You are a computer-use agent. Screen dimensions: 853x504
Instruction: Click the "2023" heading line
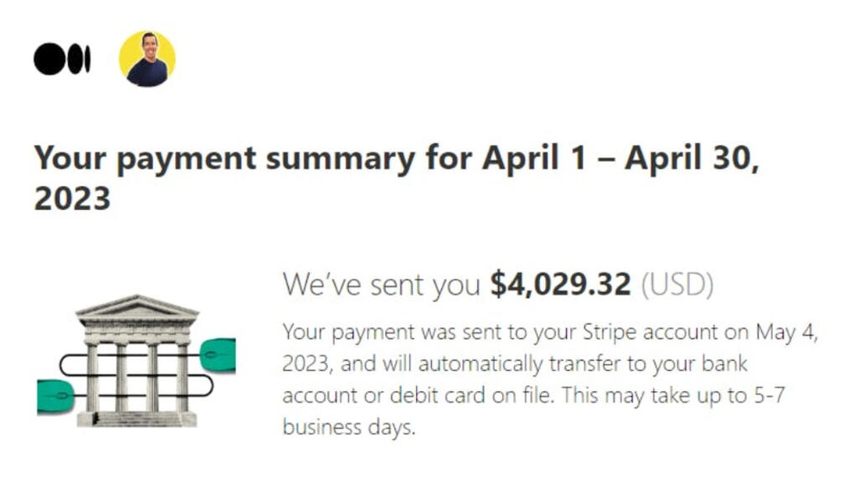click(72, 198)
